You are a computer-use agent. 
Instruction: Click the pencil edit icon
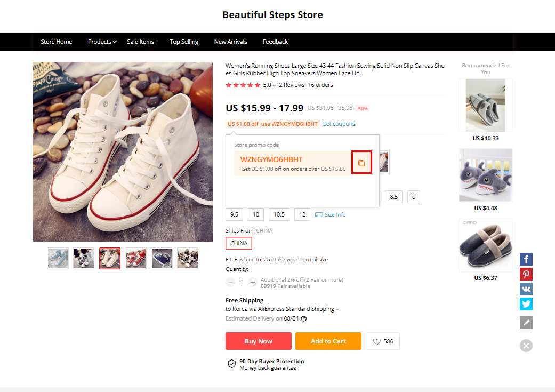526,323
